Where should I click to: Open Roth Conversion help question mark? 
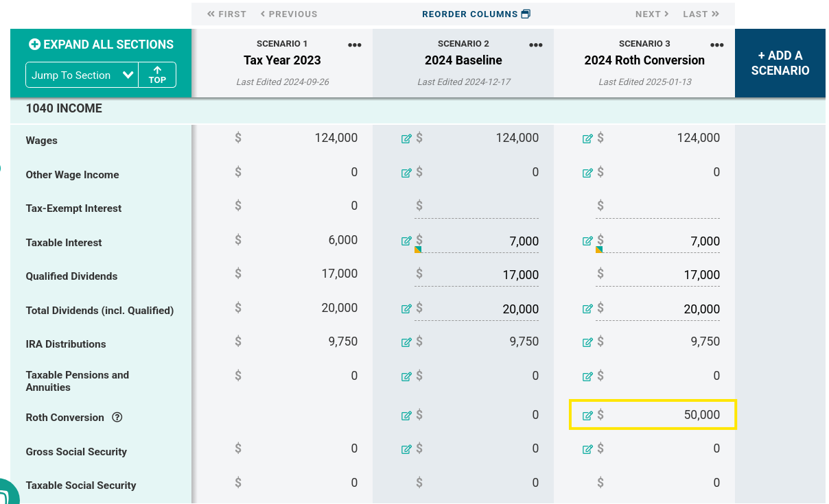[117, 417]
